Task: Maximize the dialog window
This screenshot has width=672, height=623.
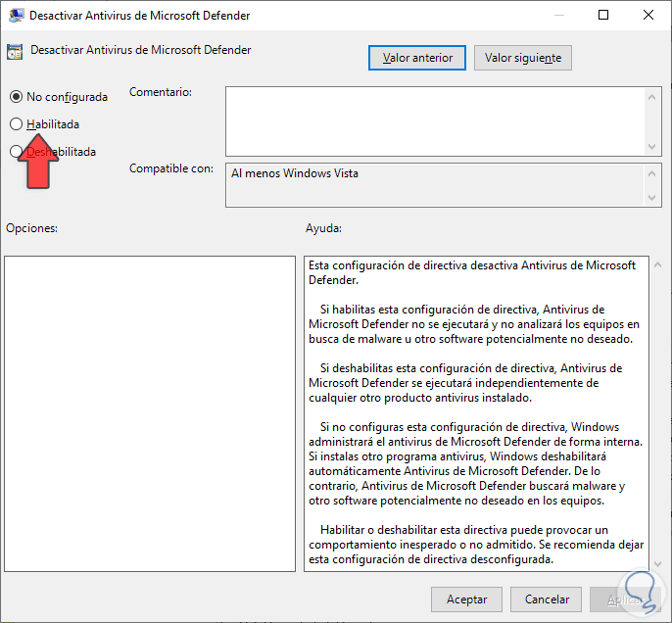Action: 603,16
